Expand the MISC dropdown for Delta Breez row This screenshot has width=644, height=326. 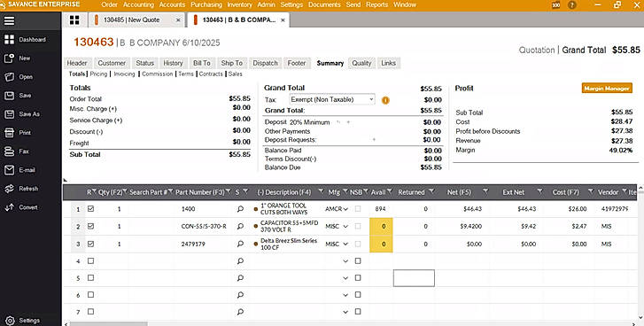click(x=345, y=244)
